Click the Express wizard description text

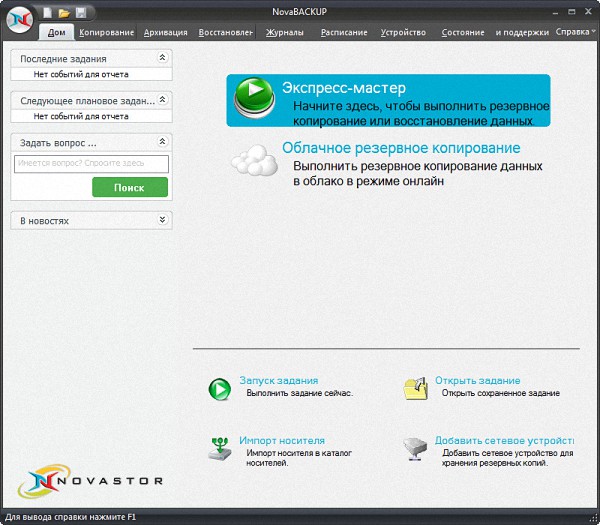point(421,113)
